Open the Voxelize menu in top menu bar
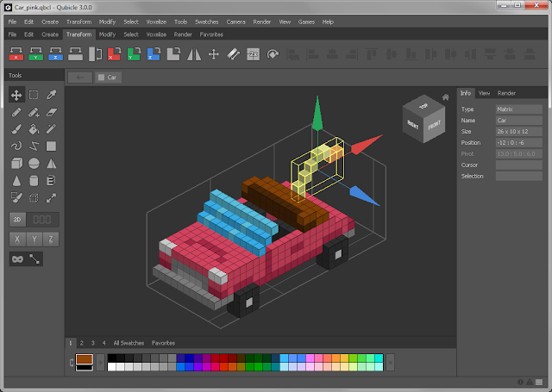552x392 pixels. (156, 22)
